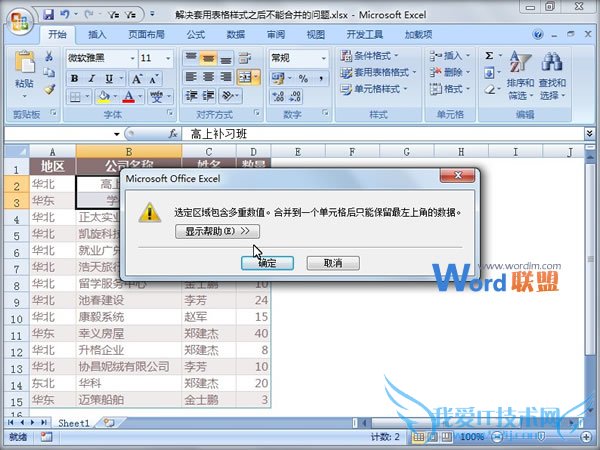
Task: Cut selection with scissors icon
Action: coord(49,56)
